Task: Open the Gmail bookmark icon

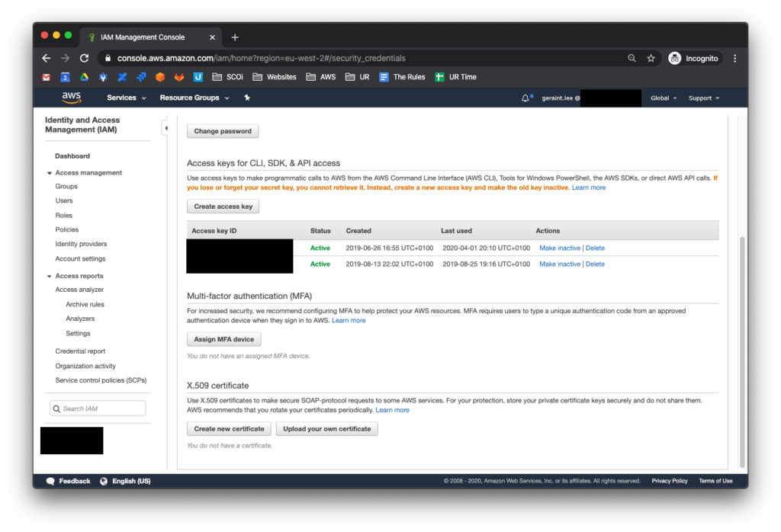Action: pyautogui.click(x=47, y=77)
